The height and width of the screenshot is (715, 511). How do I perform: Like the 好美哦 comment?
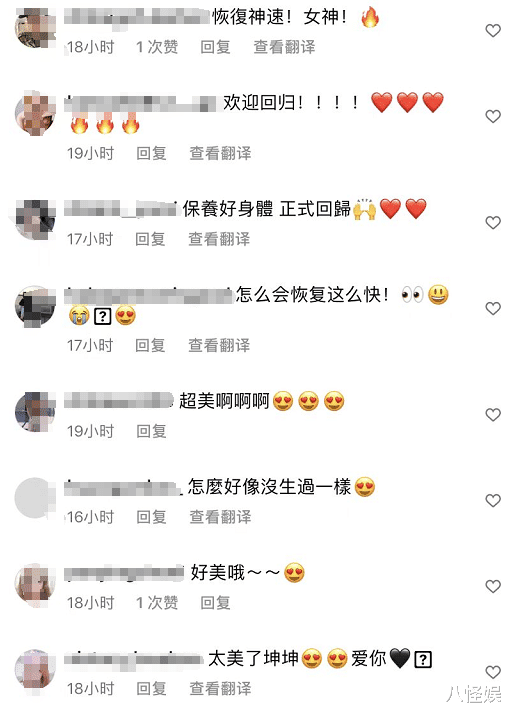click(x=493, y=586)
